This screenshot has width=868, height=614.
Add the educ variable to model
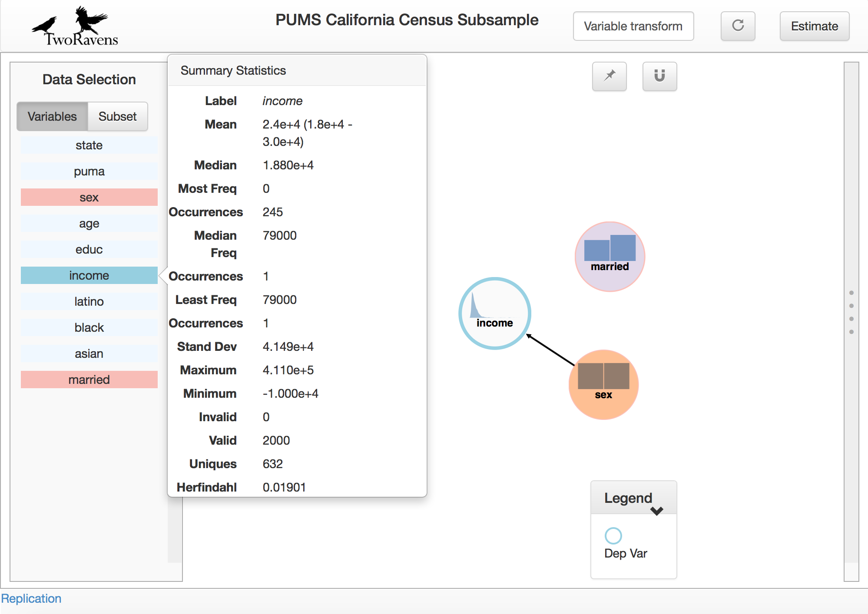tap(89, 249)
